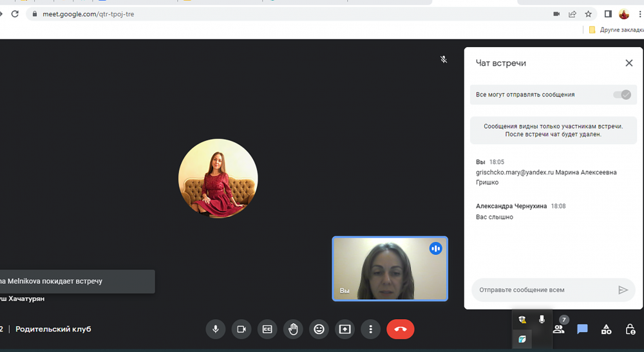Image resolution: width=644 pixels, height=352 pixels.
Task: Toggle 'Все могут отправлять сообщения' switch
Action: pyautogui.click(x=621, y=95)
